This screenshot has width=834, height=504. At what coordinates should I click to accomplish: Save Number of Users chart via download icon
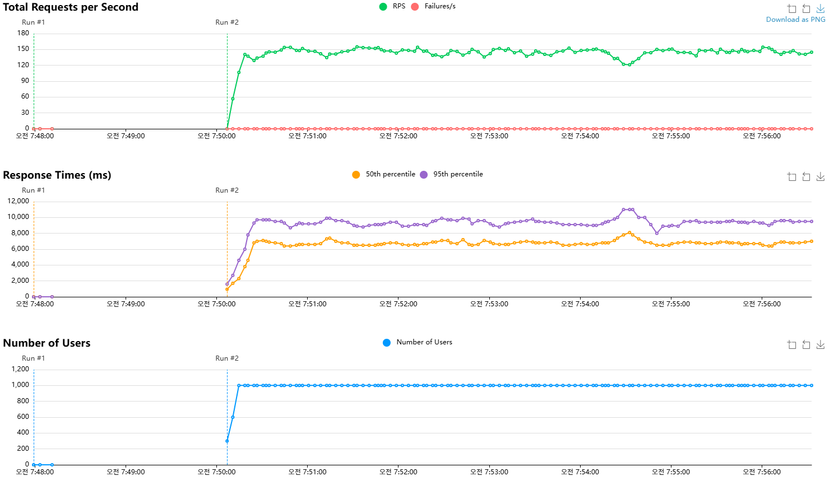821,344
